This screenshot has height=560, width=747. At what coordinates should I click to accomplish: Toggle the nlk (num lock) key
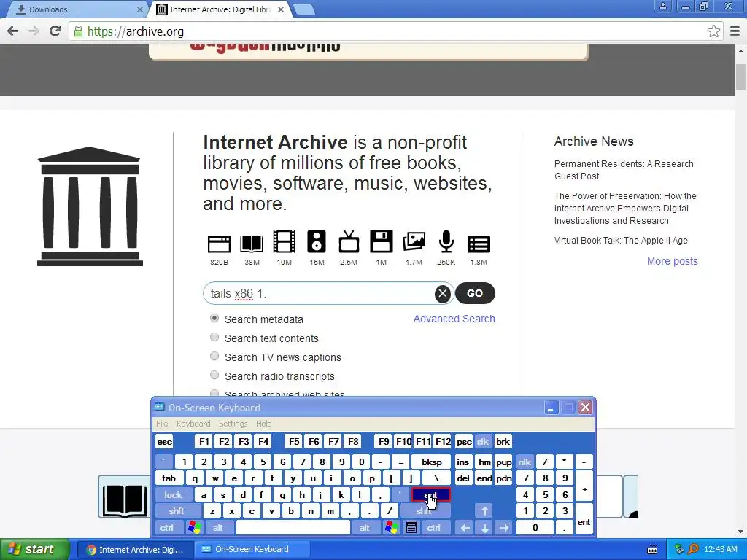[525, 462]
